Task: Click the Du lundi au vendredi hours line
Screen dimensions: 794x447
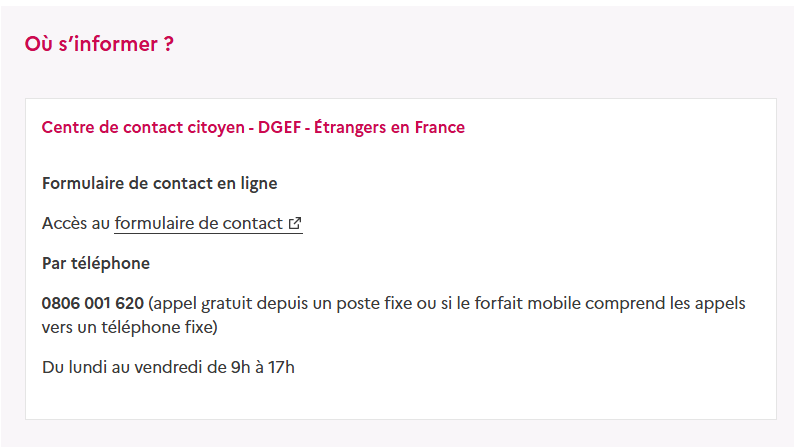Action: (x=168, y=367)
